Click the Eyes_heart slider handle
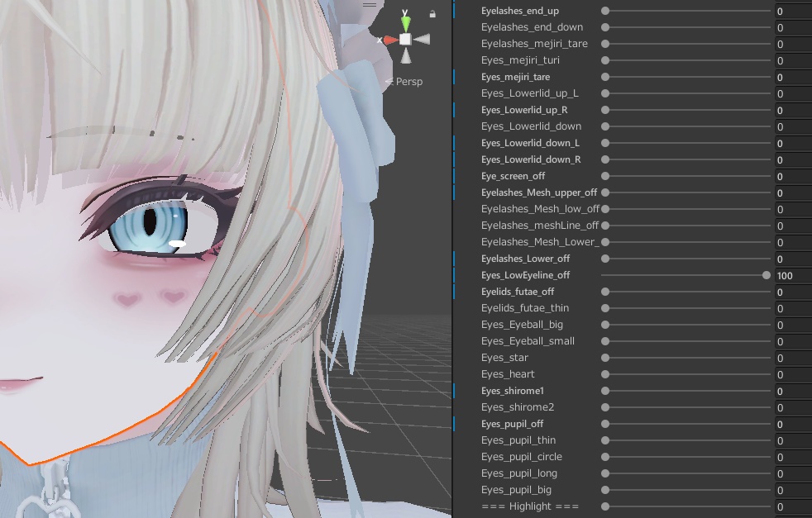This screenshot has width=812, height=518. click(x=604, y=374)
